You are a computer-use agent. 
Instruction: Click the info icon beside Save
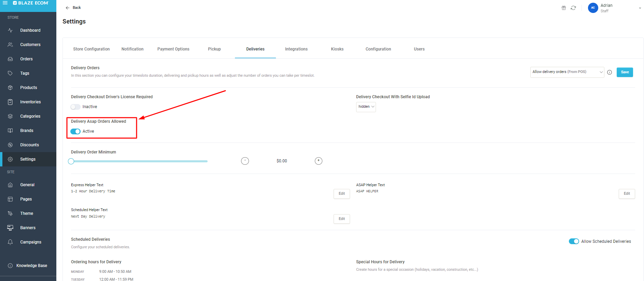[610, 72]
